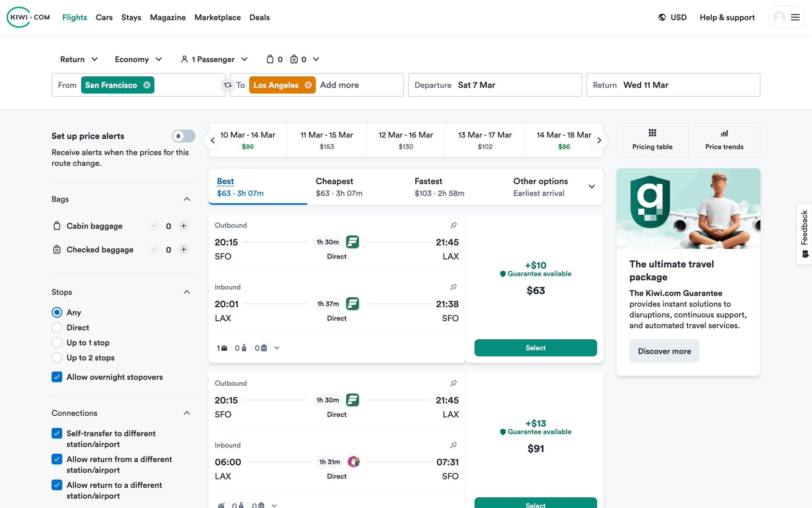812x508 pixels.
Task: Choose 13 Mar - 17 Mar dates
Action: pyautogui.click(x=485, y=140)
